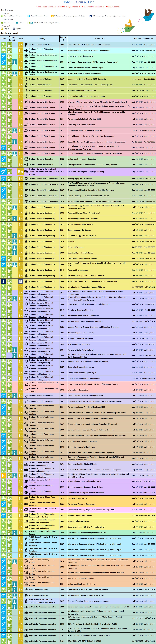Screen dimensions: 156x644
Task: Click the faculty icon in the G076 row
Action: 26,481
